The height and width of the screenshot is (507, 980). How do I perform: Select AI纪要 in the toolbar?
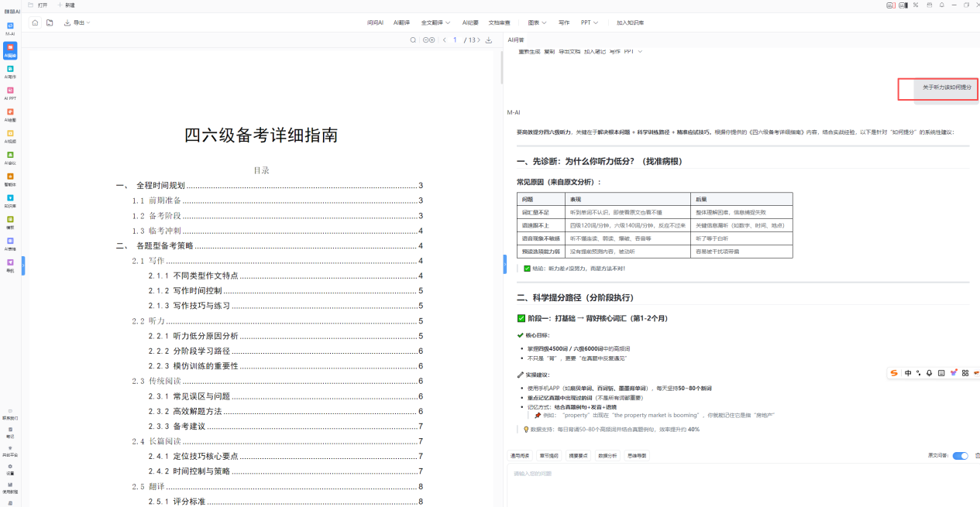[x=470, y=23]
